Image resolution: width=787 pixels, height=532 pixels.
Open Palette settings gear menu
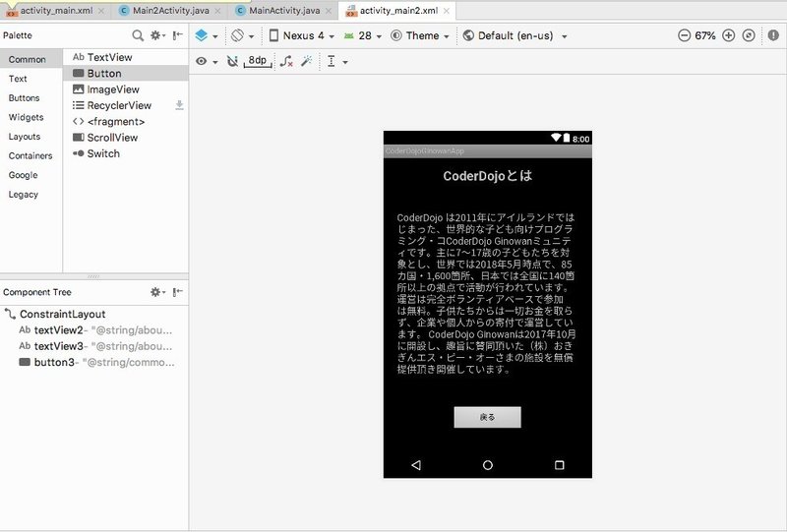point(157,35)
